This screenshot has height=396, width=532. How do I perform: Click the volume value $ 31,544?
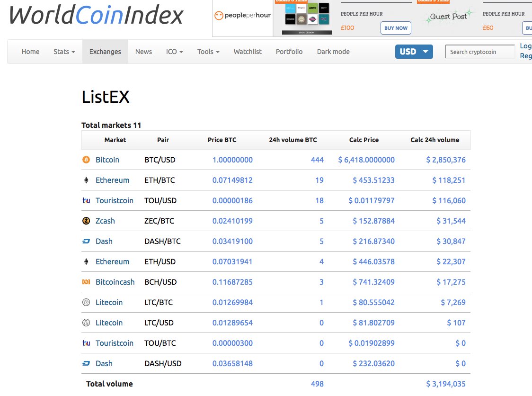(451, 221)
